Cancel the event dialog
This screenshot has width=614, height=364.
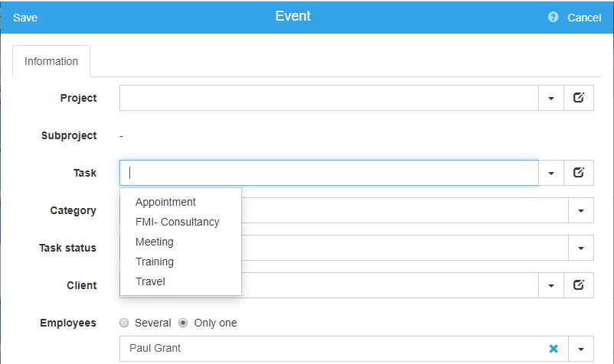(x=583, y=18)
